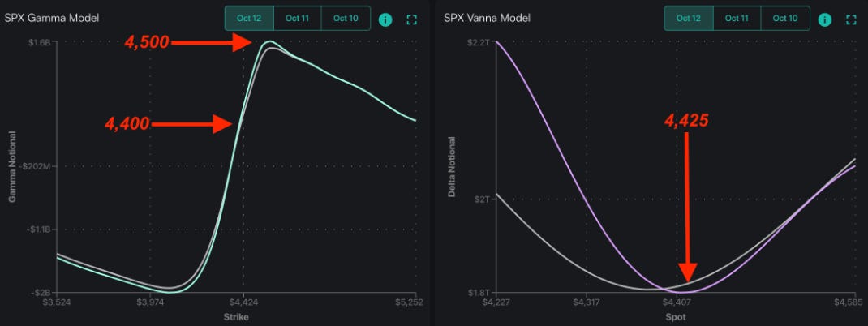Click the Gamma Notional axis label
868x326 pixels.
11,172
